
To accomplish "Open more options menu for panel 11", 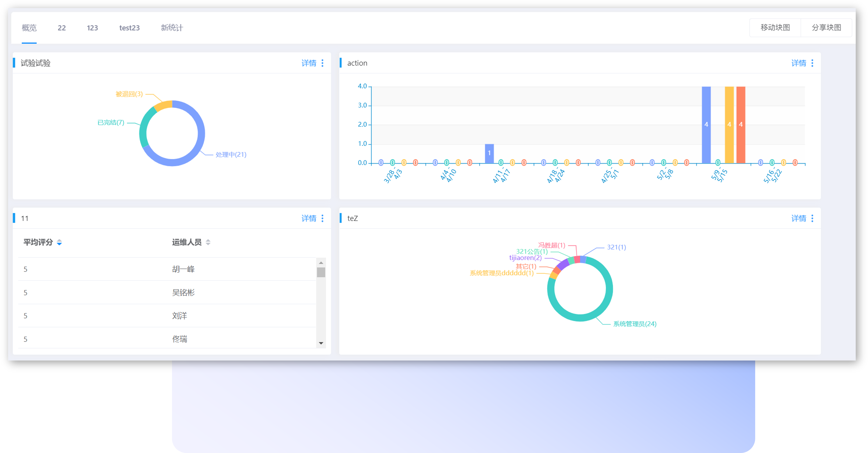I will tap(322, 219).
